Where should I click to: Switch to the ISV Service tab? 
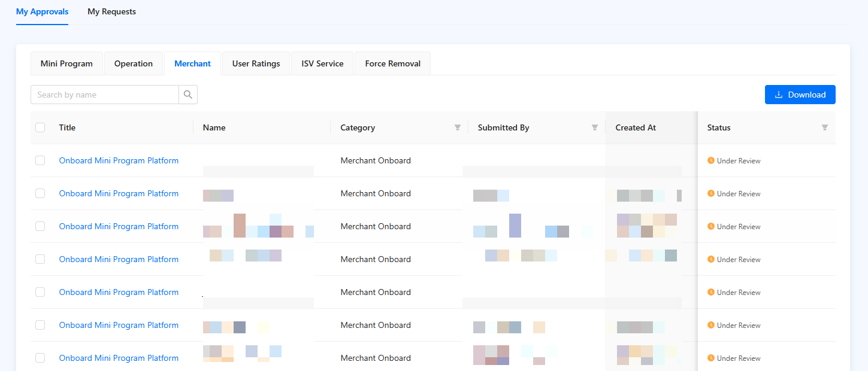coord(322,63)
